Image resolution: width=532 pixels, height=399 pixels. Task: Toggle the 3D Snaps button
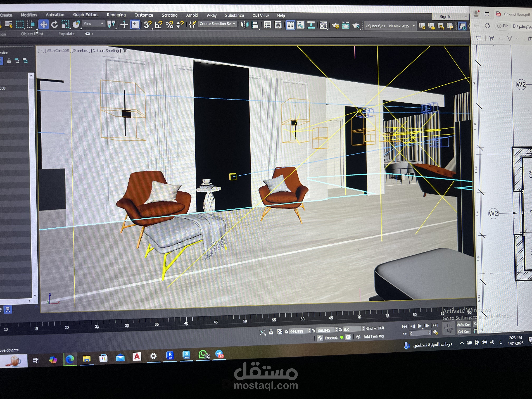[x=147, y=25]
